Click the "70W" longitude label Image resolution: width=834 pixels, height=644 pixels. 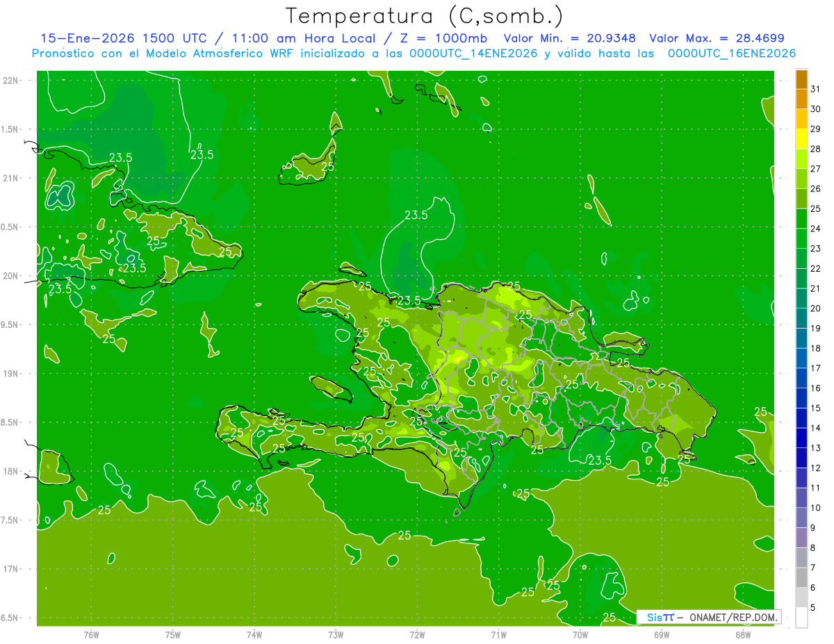pyautogui.click(x=580, y=634)
